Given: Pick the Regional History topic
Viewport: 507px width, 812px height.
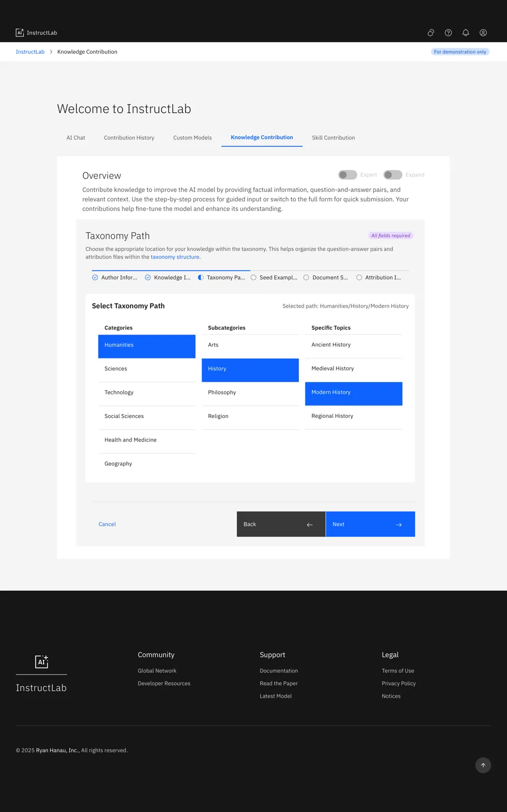Looking at the screenshot, I should (x=354, y=417).
